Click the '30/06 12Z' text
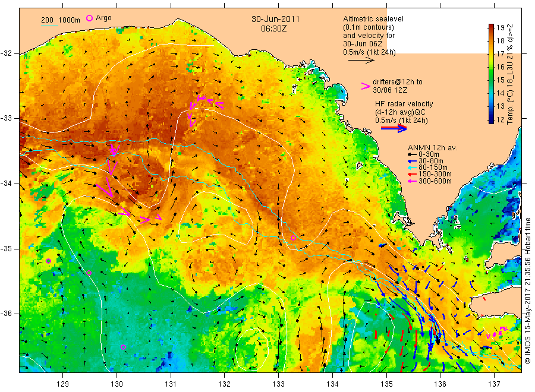This screenshot has width=535, height=392. (x=390, y=90)
